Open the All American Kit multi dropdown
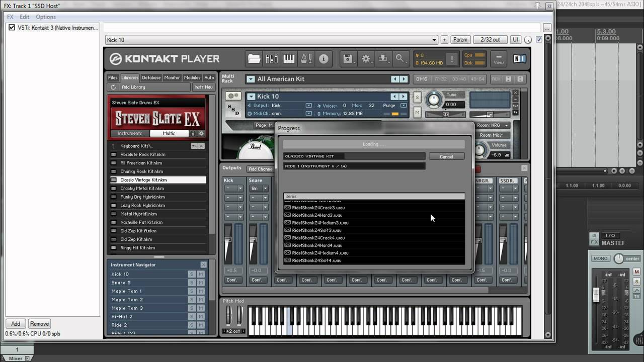 (251, 79)
